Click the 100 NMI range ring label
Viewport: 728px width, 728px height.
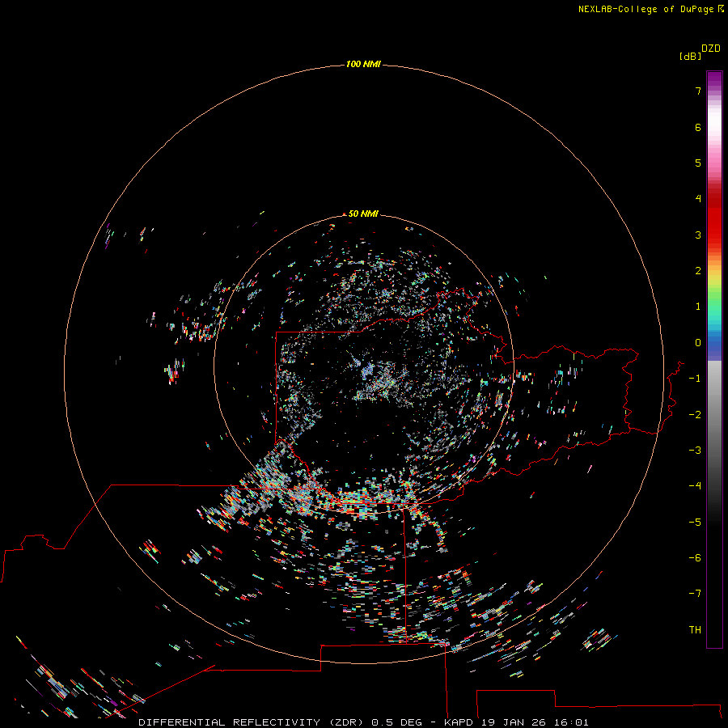(x=363, y=64)
